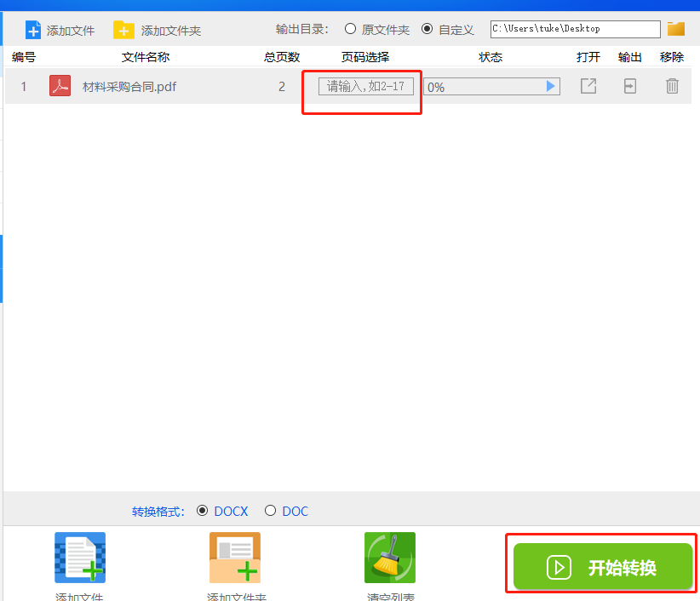Click the 页码选择 column header

coord(364,57)
